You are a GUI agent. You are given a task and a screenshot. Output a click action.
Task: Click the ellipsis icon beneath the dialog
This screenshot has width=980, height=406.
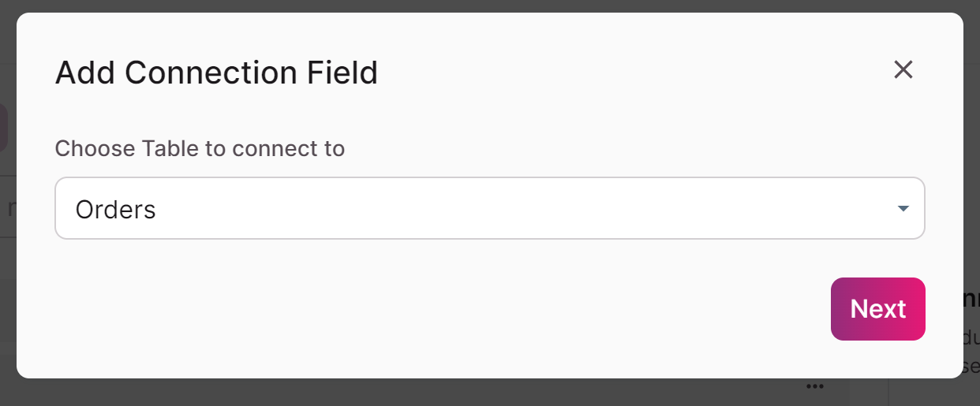tap(815, 386)
